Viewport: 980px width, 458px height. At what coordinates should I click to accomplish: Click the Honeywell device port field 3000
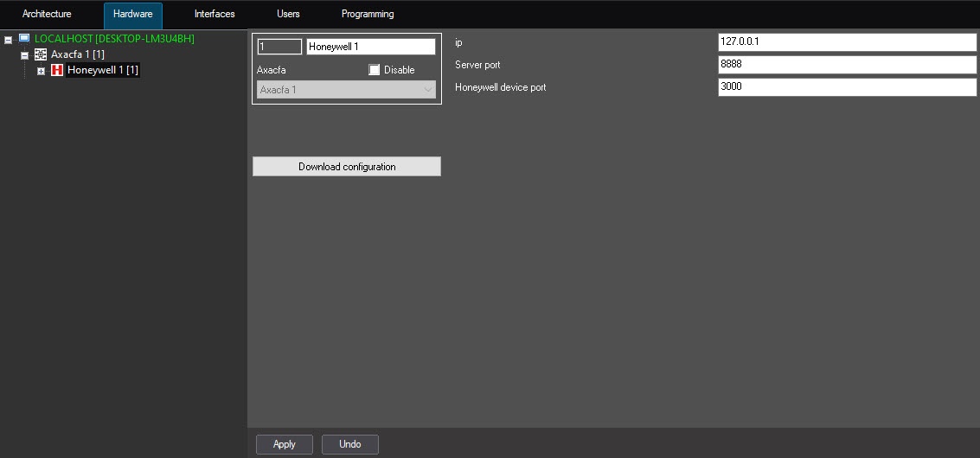coord(847,87)
